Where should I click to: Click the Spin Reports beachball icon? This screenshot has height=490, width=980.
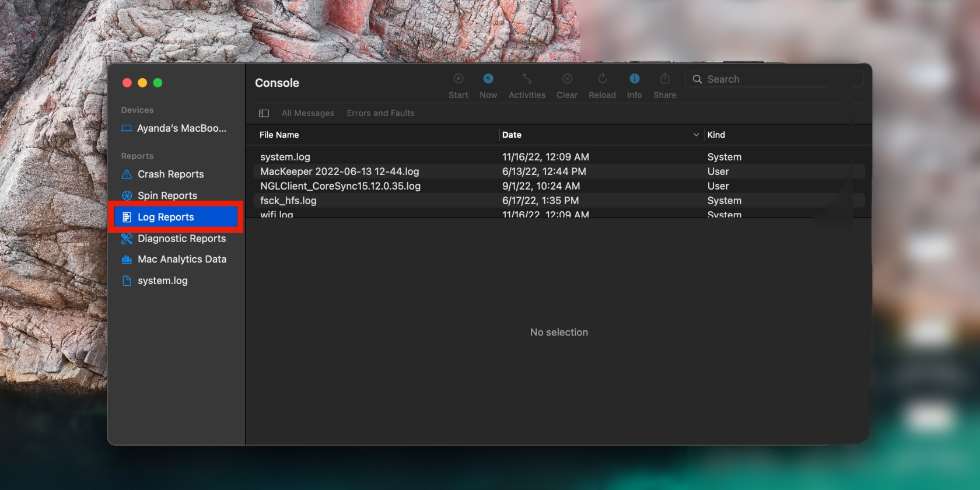pyautogui.click(x=127, y=195)
